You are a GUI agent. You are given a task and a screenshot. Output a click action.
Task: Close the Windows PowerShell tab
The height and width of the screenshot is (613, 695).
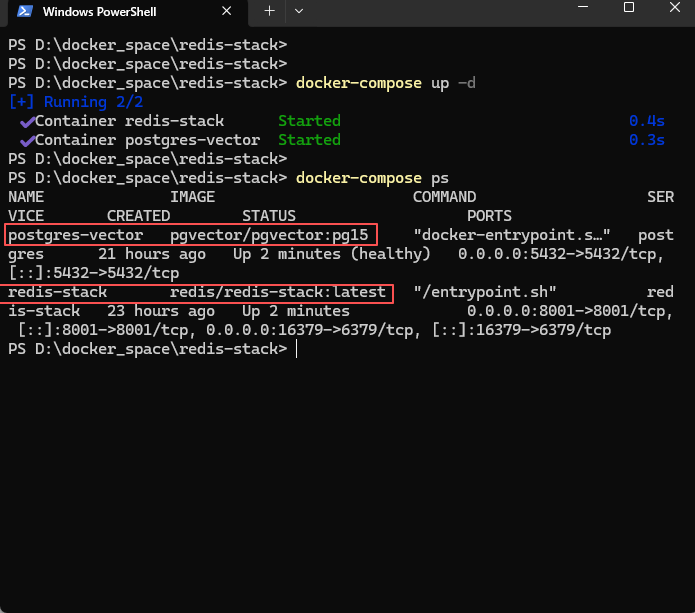click(x=226, y=11)
